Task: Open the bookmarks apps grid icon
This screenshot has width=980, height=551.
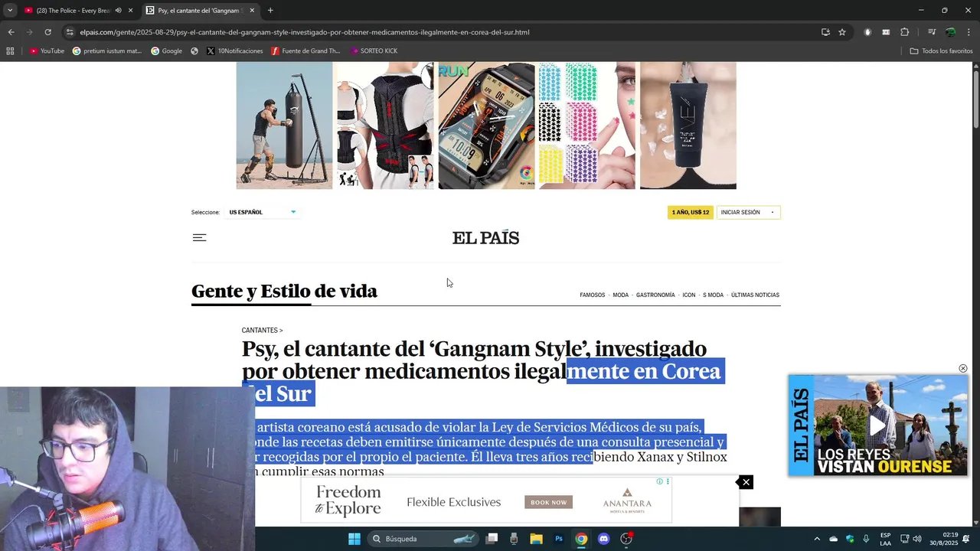Action: (10, 51)
